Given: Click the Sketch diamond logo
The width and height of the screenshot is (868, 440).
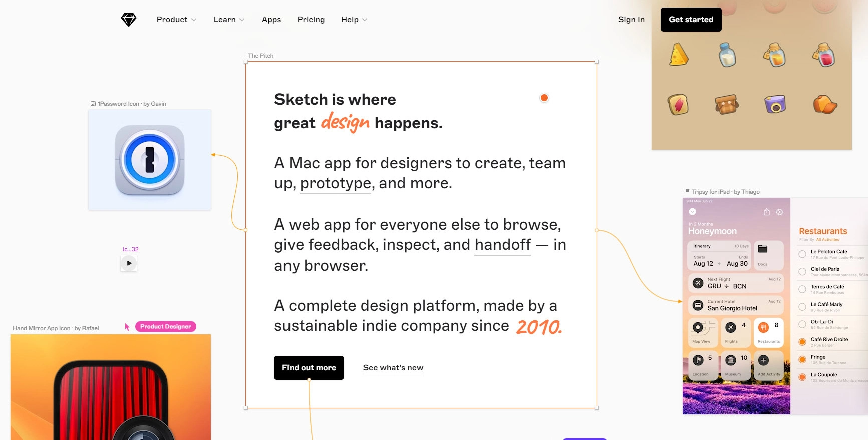Looking at the screenshot, I should (x=129, y=20).
